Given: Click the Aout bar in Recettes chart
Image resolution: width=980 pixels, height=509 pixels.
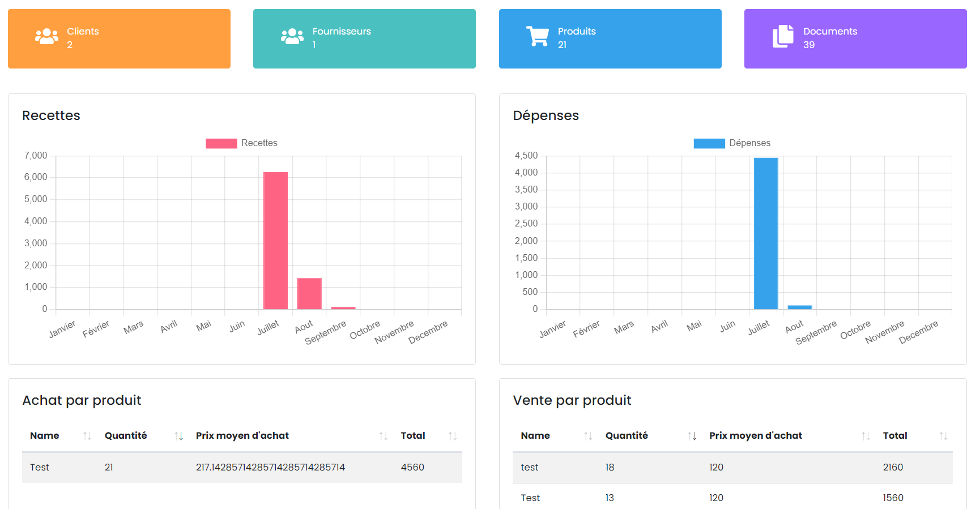Looking at the screenshot, I should coord(309,293).
